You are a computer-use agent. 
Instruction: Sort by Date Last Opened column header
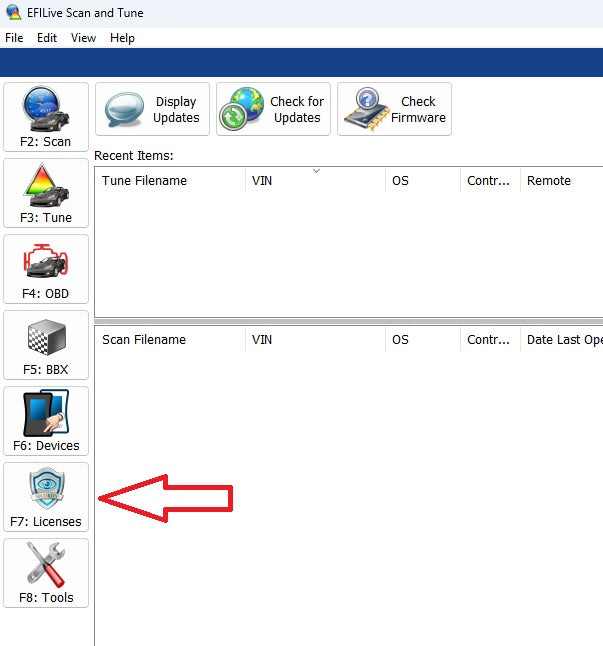click(562, 339)
